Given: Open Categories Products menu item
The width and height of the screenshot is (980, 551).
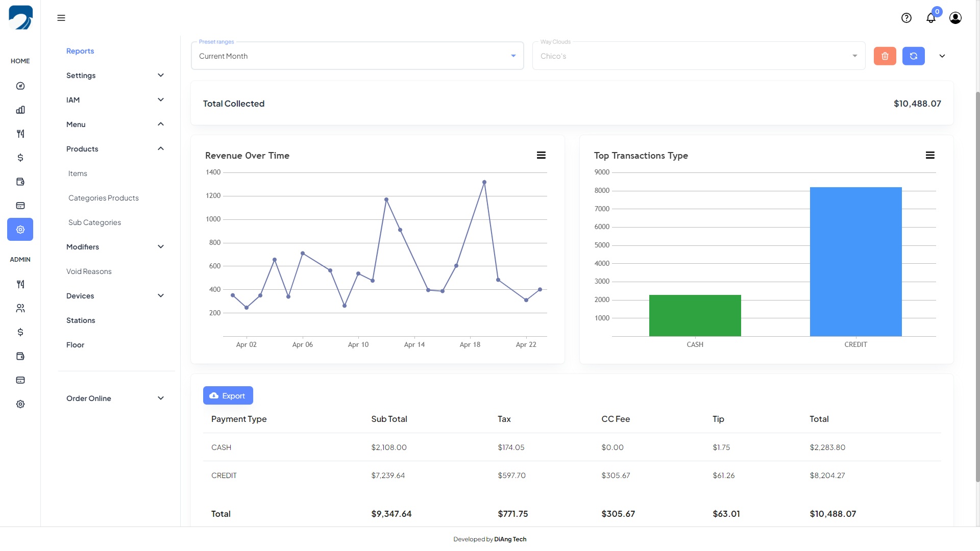Looking at the screenshot, I should 104,198.
